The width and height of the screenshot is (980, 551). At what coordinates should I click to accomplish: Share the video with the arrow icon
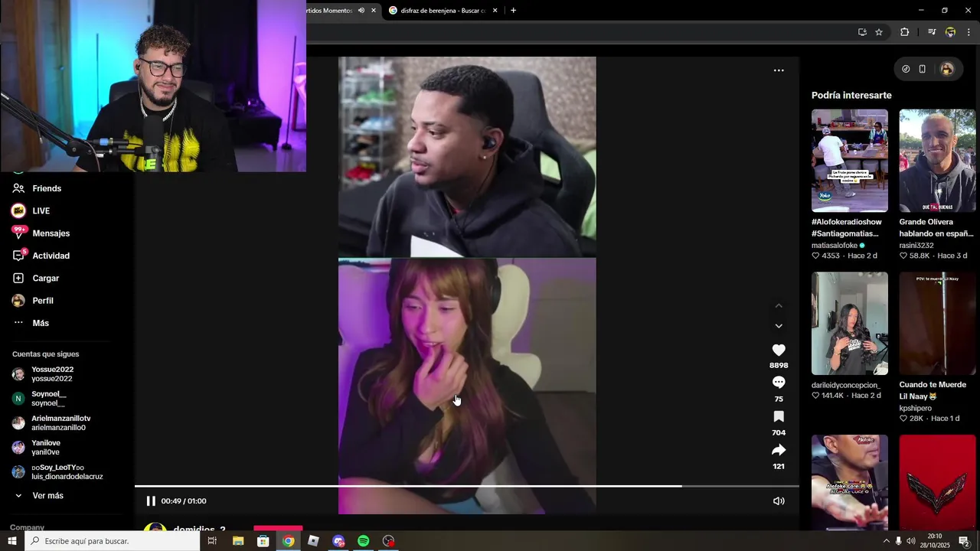(779, 450)
